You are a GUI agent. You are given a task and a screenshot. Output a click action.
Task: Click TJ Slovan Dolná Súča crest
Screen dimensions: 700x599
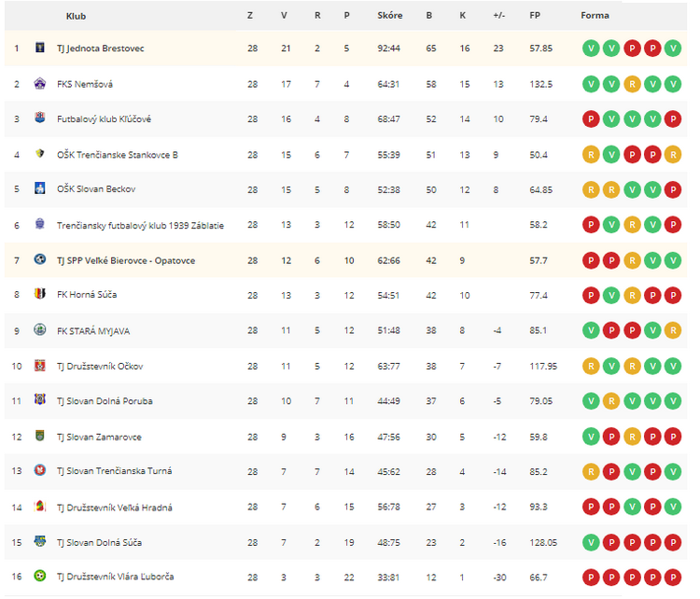(40, 541)
